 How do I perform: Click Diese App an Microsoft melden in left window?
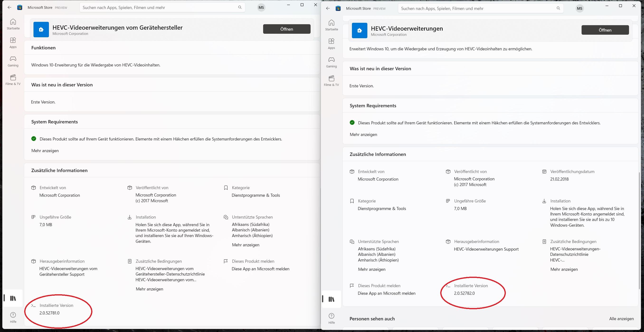(260, 269)
